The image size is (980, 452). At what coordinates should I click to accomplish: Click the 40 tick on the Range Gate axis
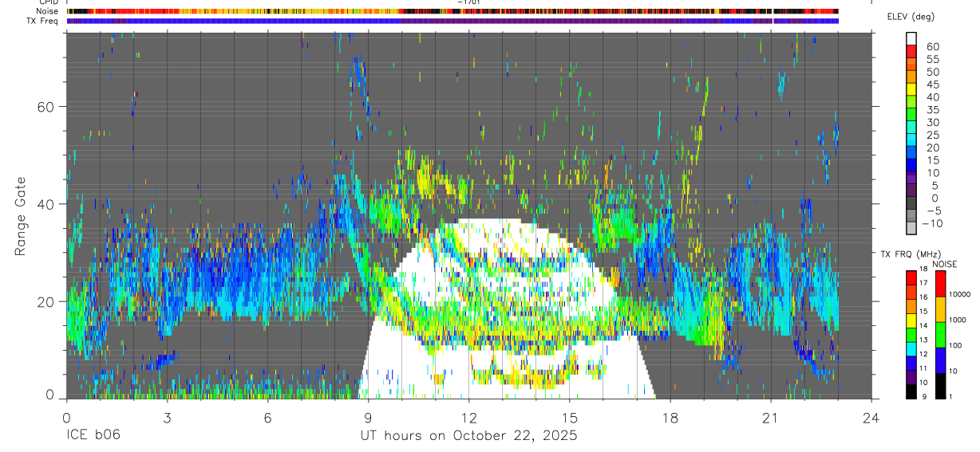[45, 204]
